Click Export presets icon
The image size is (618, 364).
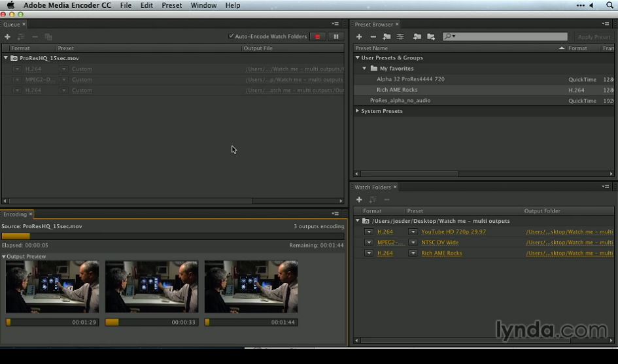tap(431, 37)
